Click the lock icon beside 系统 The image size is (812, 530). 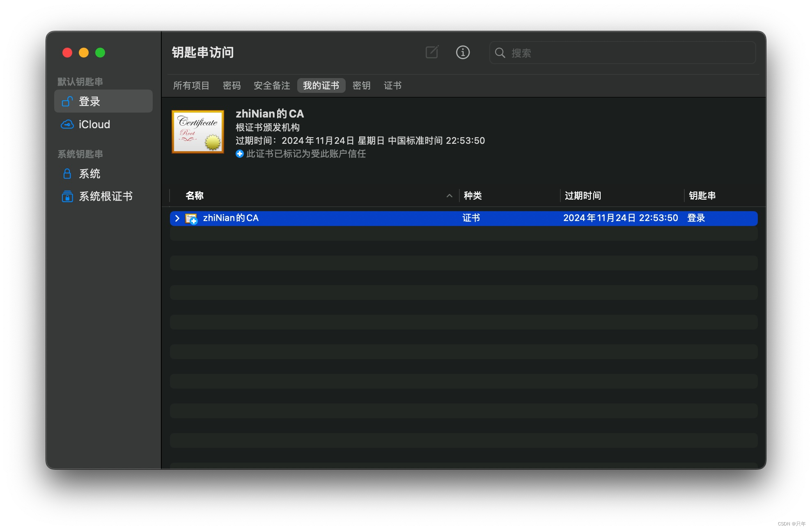(67, 173)
